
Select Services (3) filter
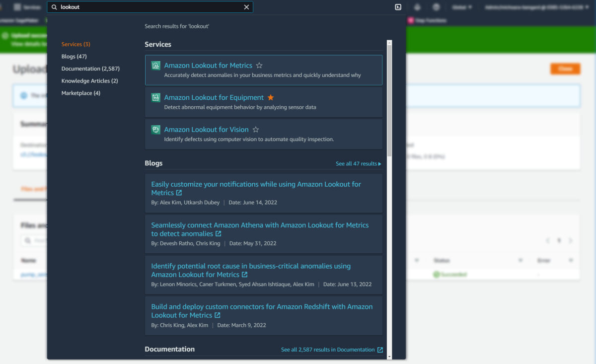point(76,44)
